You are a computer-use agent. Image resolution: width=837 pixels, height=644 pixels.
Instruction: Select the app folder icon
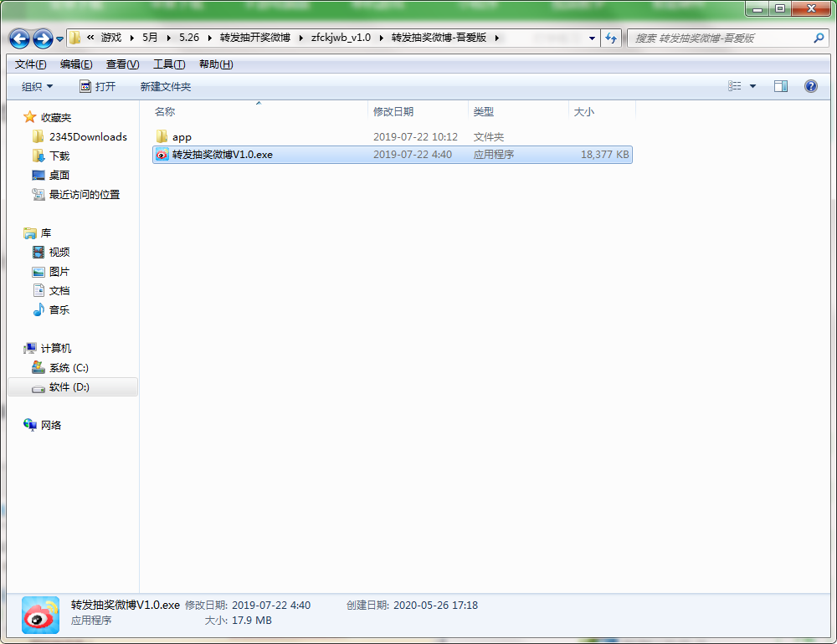(162, 136)
